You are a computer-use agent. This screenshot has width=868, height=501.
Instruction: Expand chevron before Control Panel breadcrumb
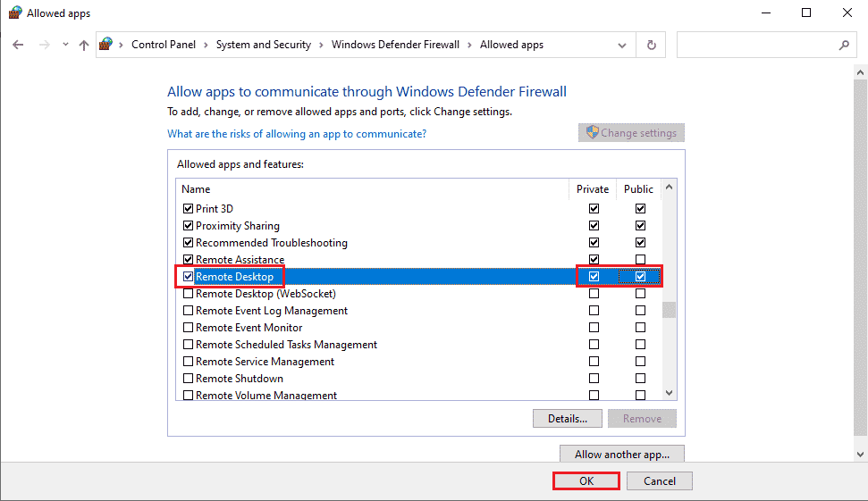point(121,45)
